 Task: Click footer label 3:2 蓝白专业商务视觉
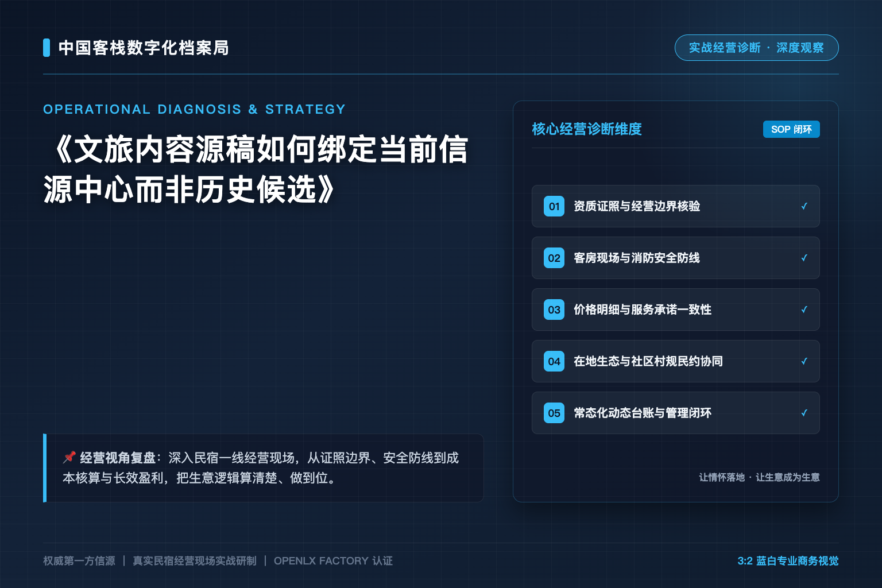(788, 561)
